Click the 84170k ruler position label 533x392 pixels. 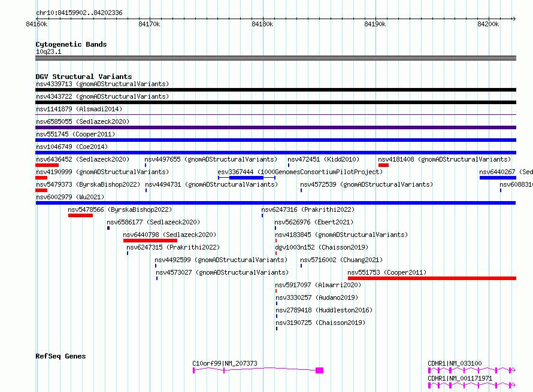(149, 24)
